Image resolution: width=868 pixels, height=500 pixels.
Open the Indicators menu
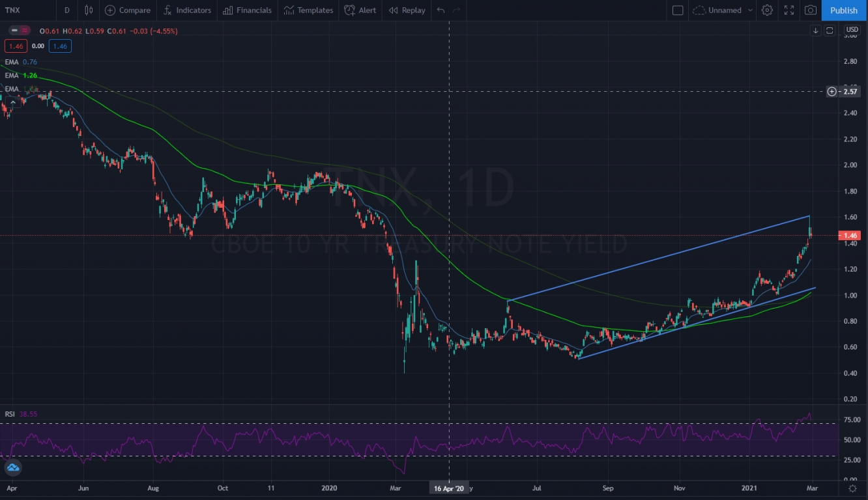(187, 10)
